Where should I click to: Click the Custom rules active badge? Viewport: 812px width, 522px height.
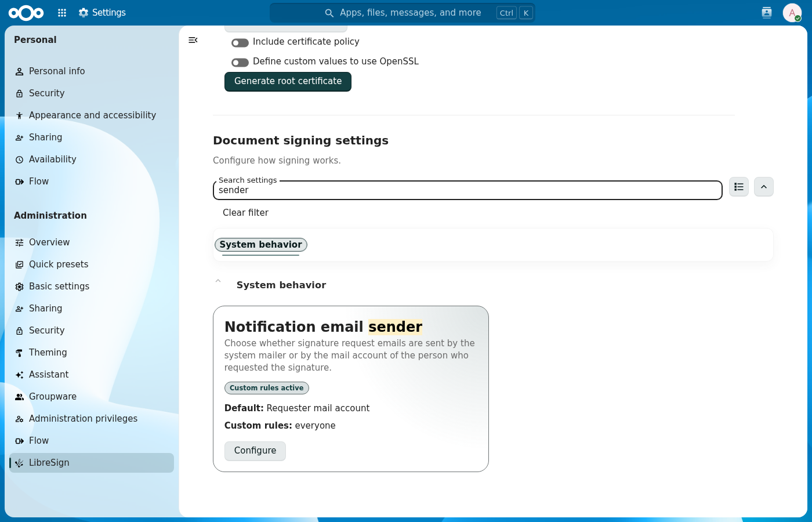click(267, 388)
